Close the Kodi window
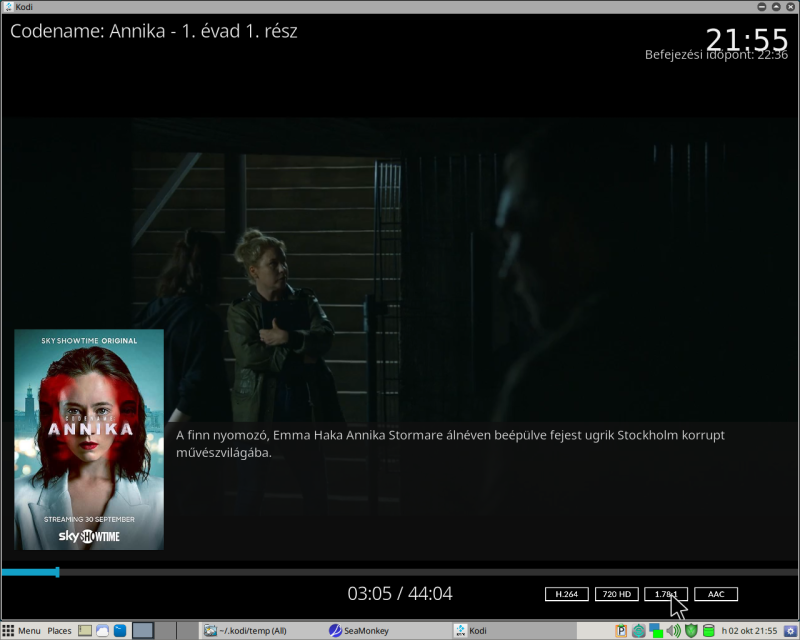Image resolution: width=800 pixels, height=640 pixels. (x=790, y=7)
